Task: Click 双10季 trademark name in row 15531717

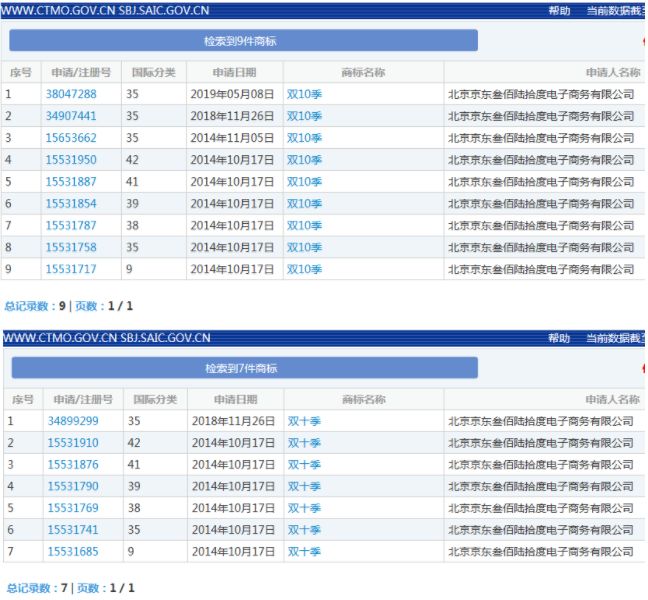Action: point(304,269)
